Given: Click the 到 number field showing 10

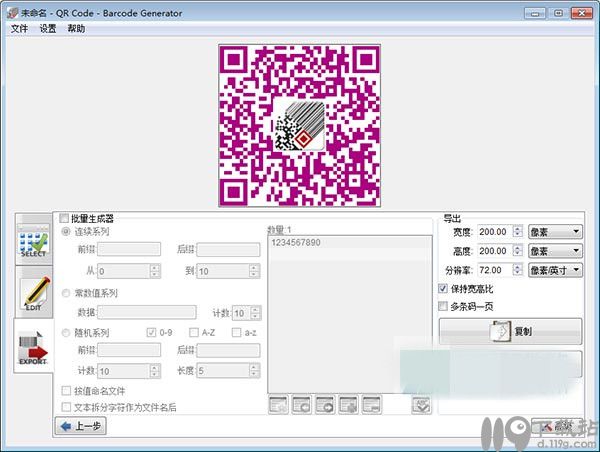Looking at the screenshot, I should point(223,271).
